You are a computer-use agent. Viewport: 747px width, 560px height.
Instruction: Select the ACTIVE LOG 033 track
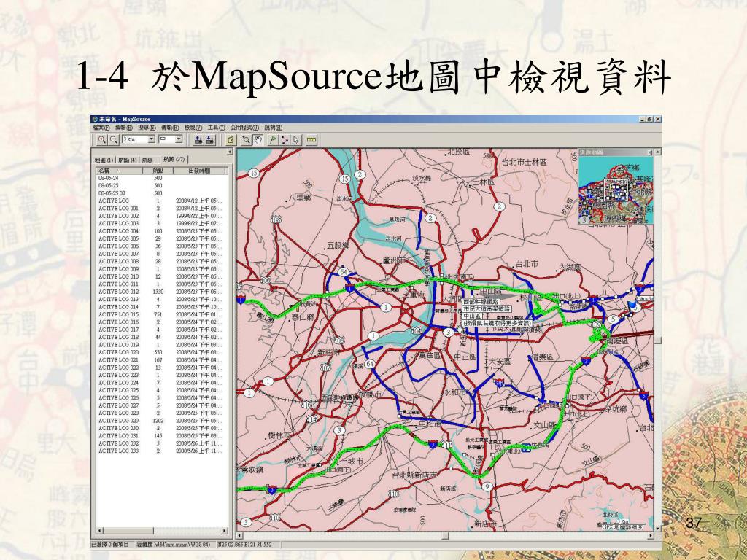point(161,451)
